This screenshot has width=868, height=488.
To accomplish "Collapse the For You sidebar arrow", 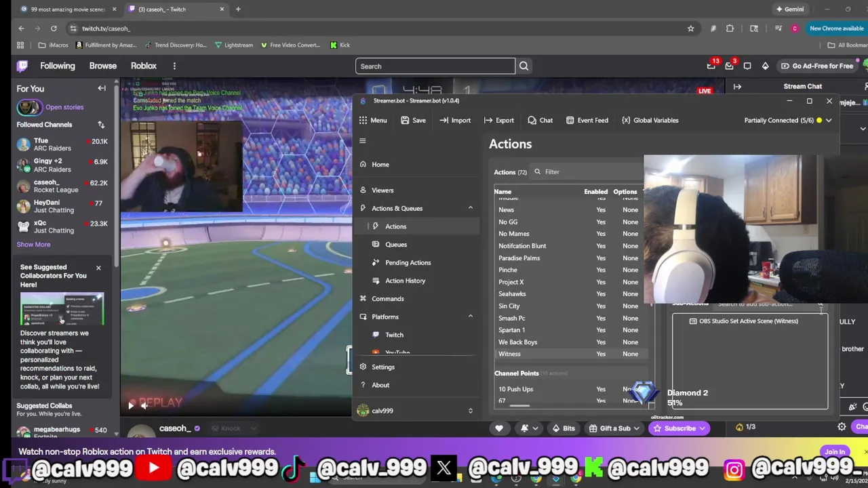I will click(x=102, y=88).
